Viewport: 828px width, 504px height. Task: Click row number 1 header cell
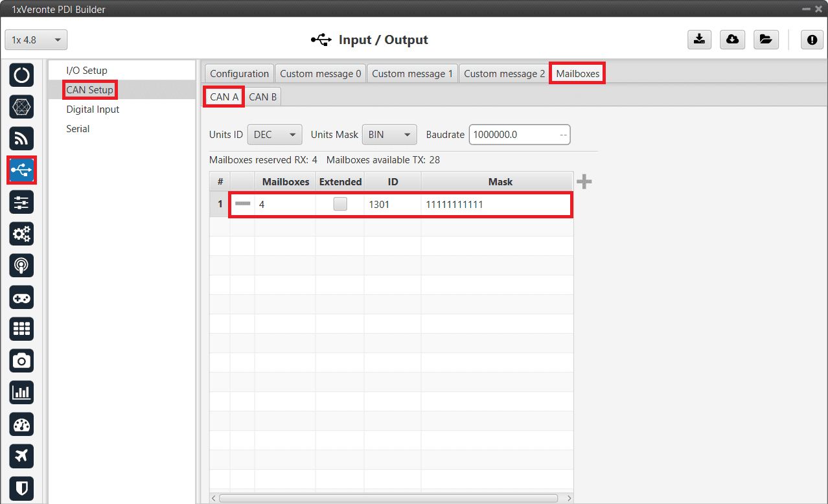click(x=220, y=204)
